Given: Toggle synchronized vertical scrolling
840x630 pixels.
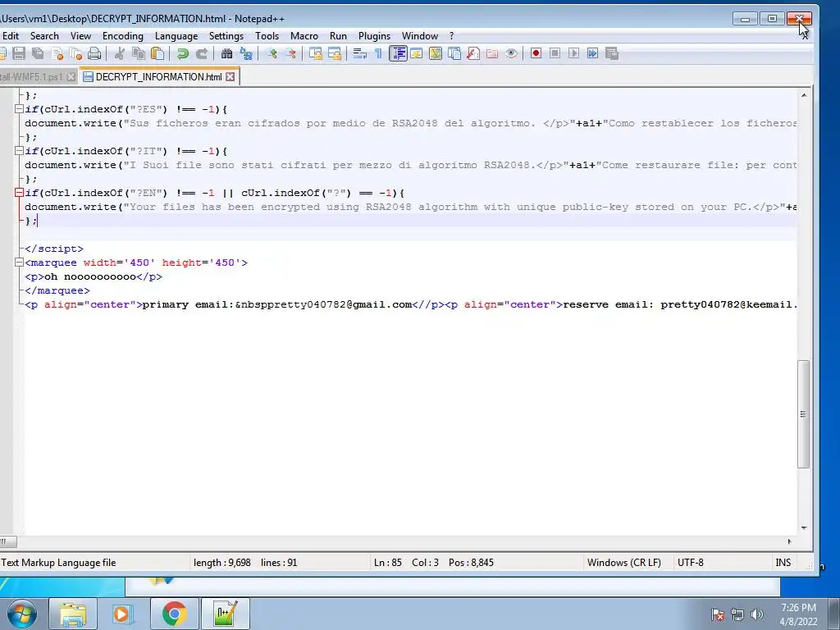Looking at the screenshot, I should point(316,53).
